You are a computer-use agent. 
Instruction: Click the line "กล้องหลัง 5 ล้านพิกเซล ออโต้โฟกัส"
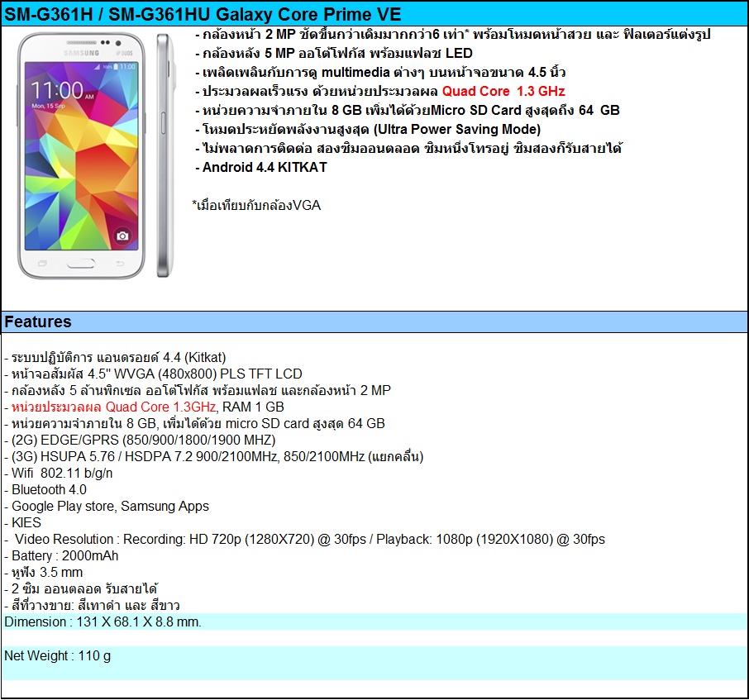[198, 391]
